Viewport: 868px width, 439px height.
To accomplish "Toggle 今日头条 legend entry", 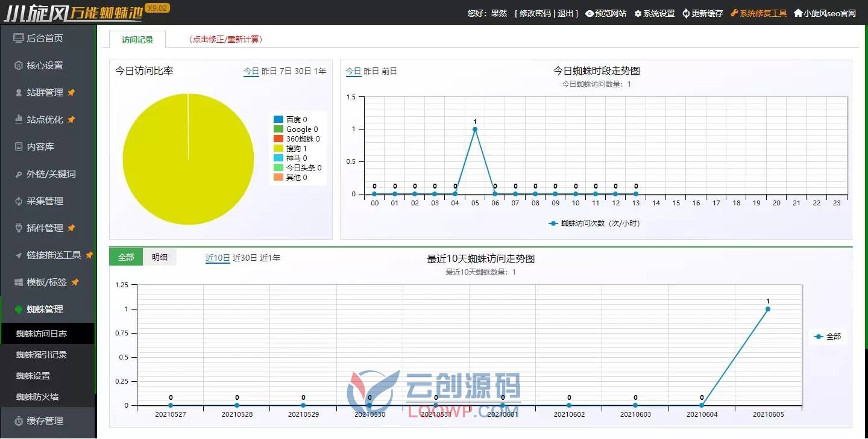I will coord(298,167).
